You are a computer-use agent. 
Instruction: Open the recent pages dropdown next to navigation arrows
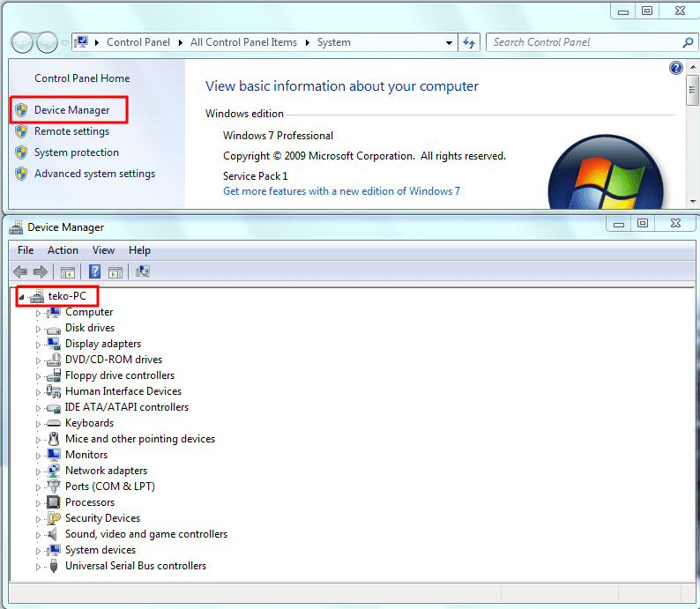pyautogui.click(x=64, y=43)
